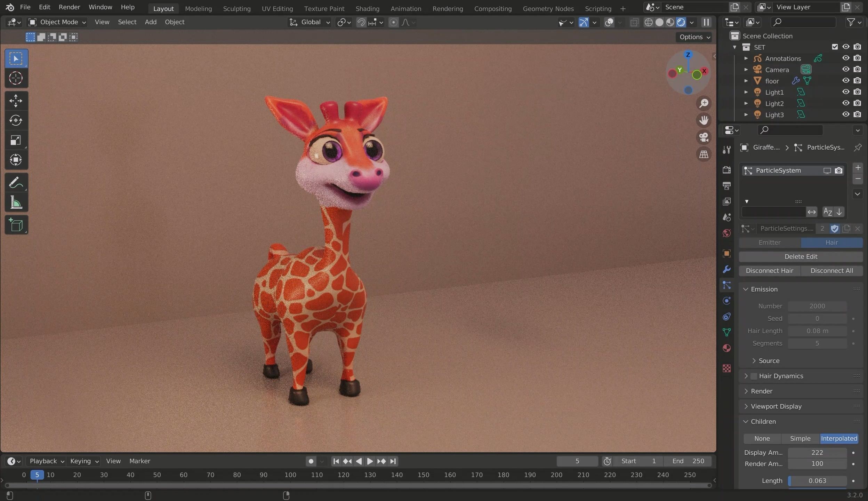
Task: Hide the floor collection in viewport
Action: tap(846, 80)
